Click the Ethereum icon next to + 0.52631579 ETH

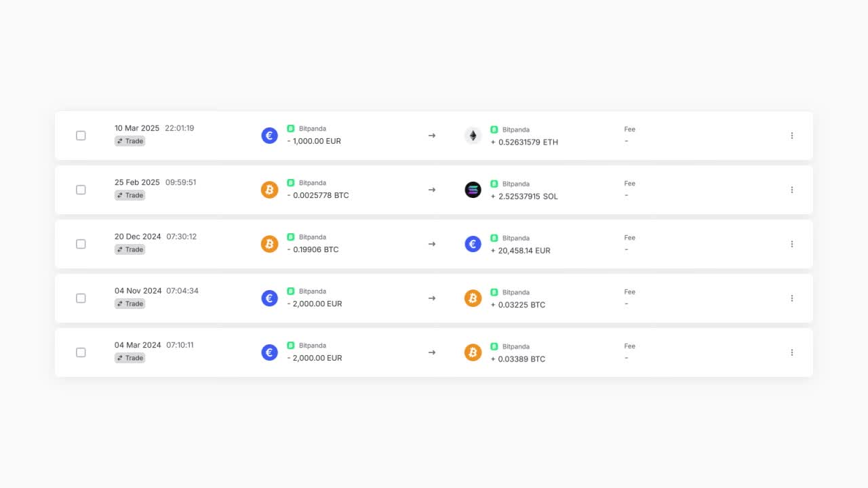click(473, 136)
